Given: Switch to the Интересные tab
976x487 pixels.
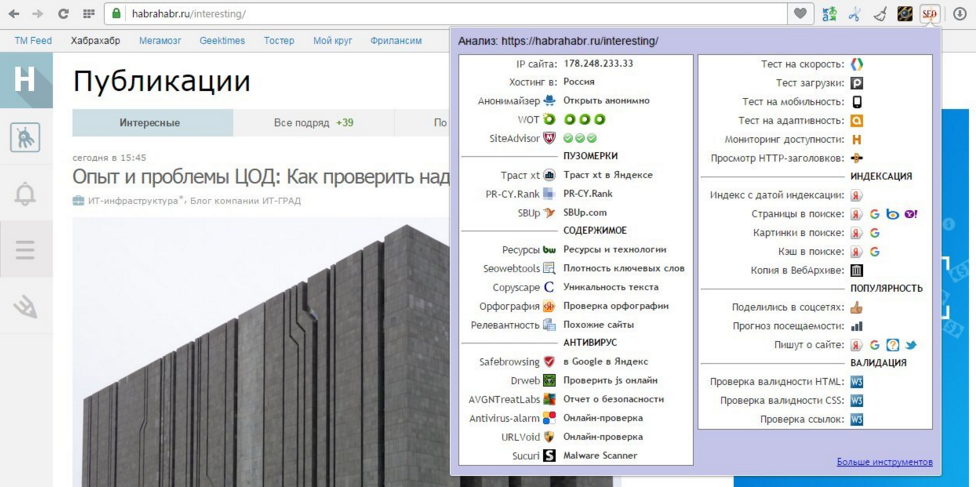Looking at the screenshot, I should point(150,123).
